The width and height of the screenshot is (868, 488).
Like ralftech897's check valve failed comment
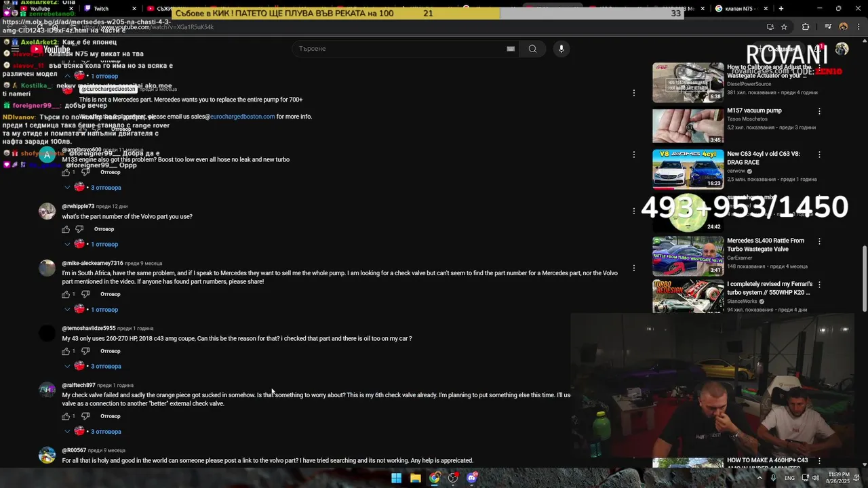click(x=66, y=416)
